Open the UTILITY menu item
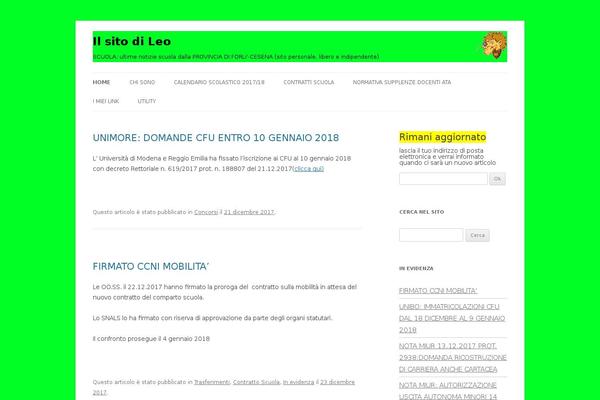600x400 pixels. pyautogui.click(x=147, y=101)
